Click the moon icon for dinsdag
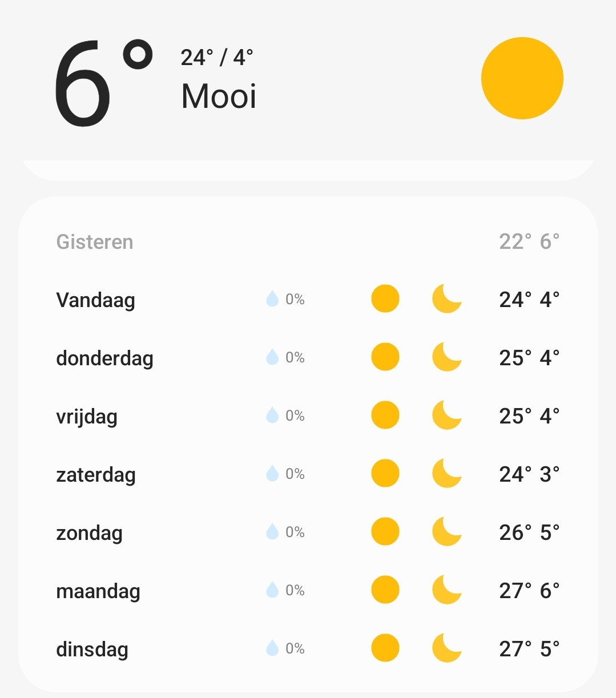Screen dimensions: 616x698 [x=446, y=648]
